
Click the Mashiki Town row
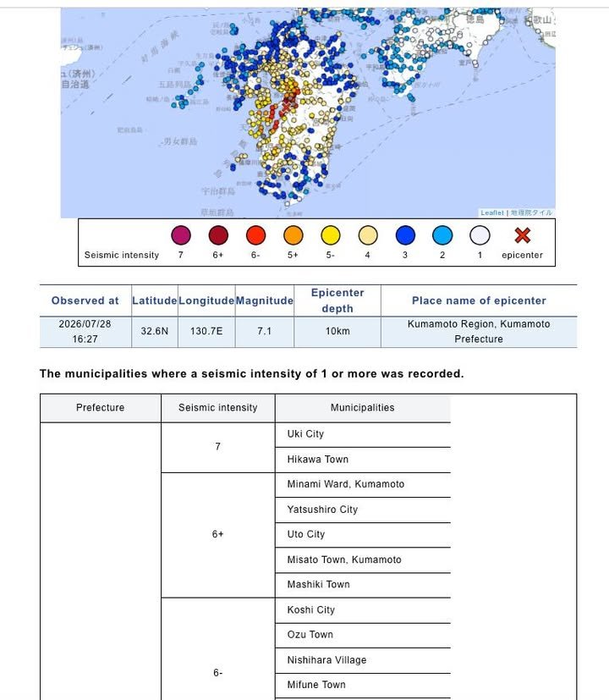(363, 585)
